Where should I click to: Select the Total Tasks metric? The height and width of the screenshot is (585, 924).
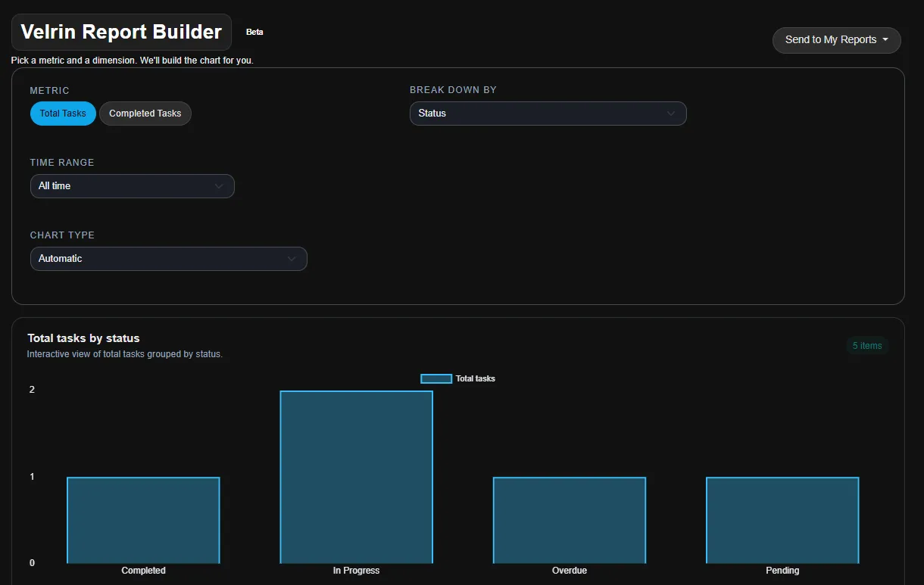tap(63, 113)
